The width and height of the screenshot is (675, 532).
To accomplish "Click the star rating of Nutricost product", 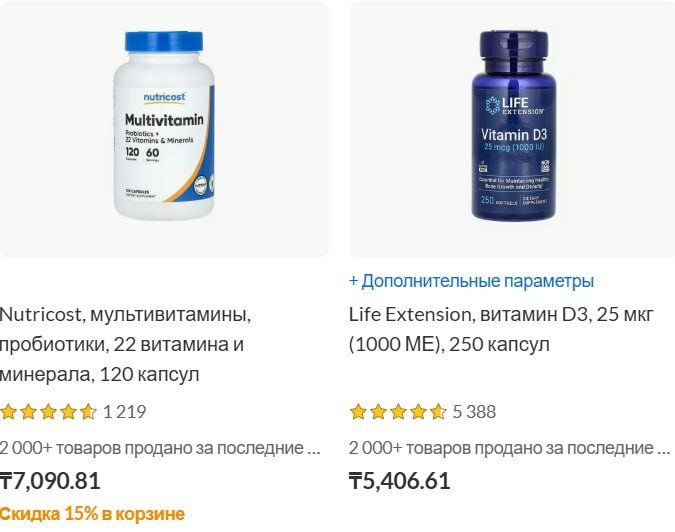I will coord(48,412).
